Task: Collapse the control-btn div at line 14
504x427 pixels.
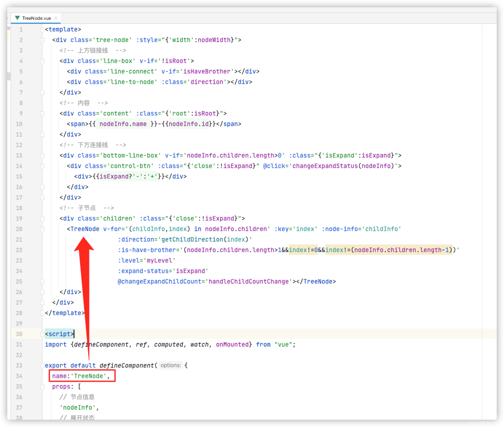Action: coord(42,166)
